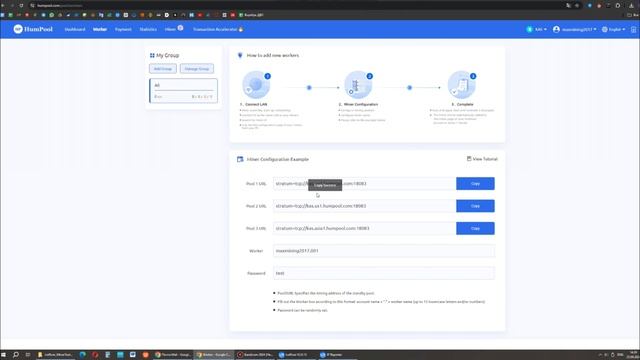640x360 pixels.
Task: Open the user account dropdown
Action: coord(575,29)
